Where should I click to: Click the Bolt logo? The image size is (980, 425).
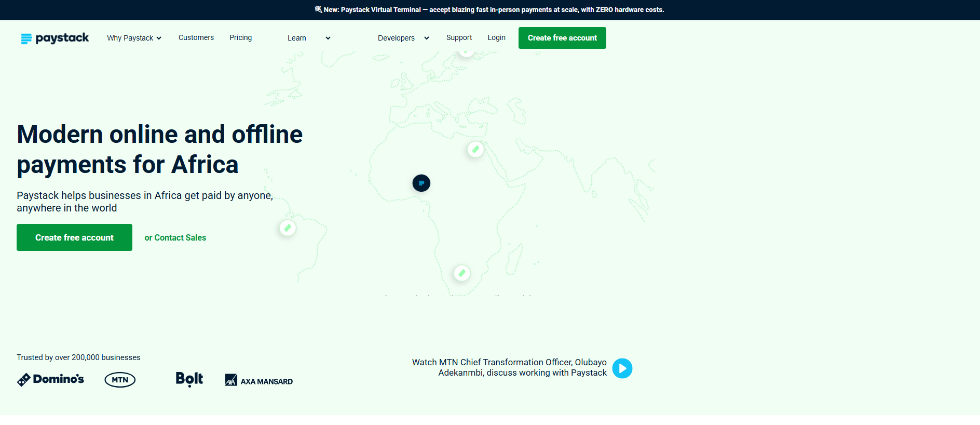[189, 379]
